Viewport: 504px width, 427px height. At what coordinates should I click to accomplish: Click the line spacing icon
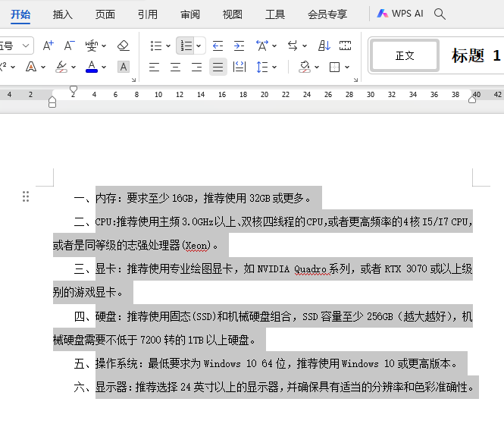click(262, 67)
